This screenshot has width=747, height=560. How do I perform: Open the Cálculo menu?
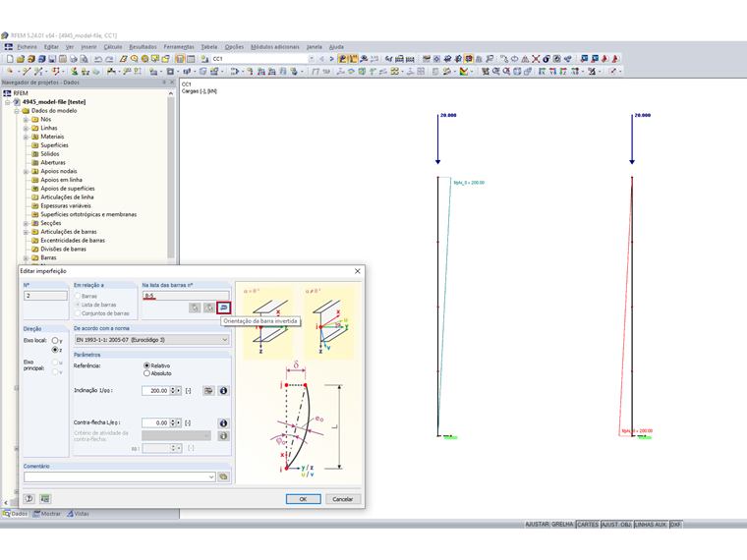(x=113, y=47)
